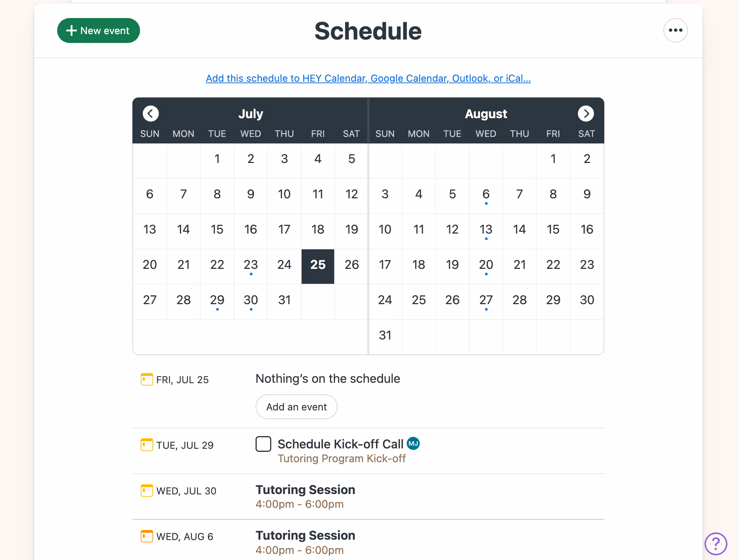Select July 23 with the event dot
Screen dimensions: 739x560
251,265
